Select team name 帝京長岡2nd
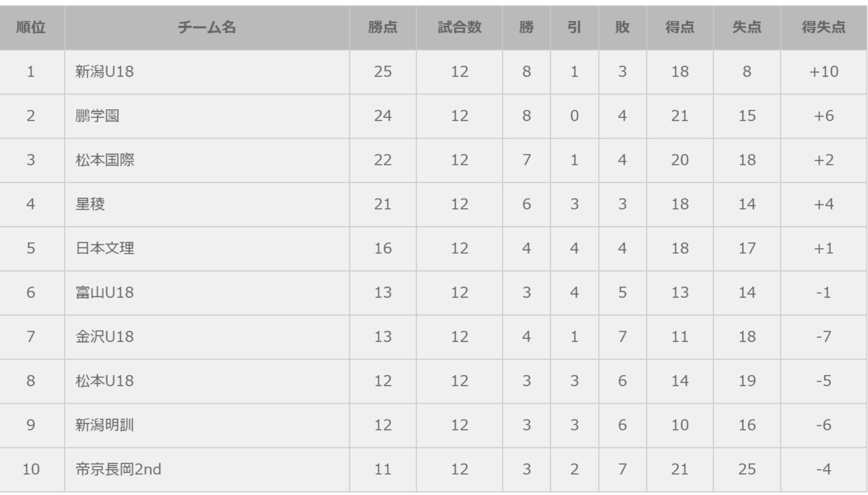The height and width of the screenshot is (495, 868). 118,469
